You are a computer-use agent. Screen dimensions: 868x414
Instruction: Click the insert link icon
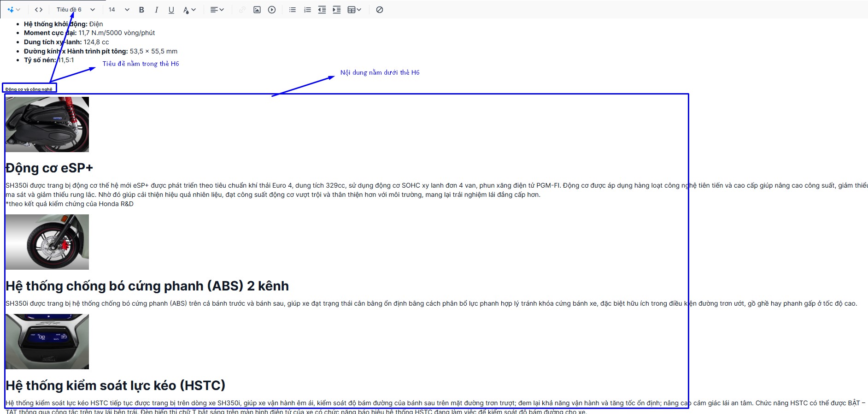pyautogui.click(x=242, y=10)
